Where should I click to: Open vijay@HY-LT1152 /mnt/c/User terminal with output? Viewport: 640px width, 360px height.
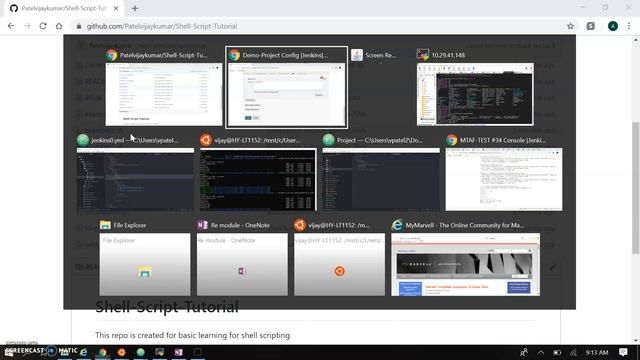[x=258, y=179]
